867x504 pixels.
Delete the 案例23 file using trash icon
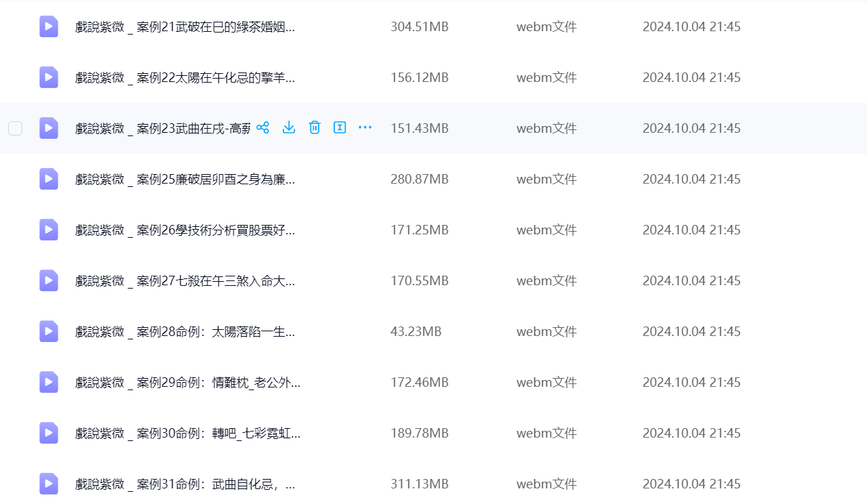pyautogui.click(x=315, y=127)
